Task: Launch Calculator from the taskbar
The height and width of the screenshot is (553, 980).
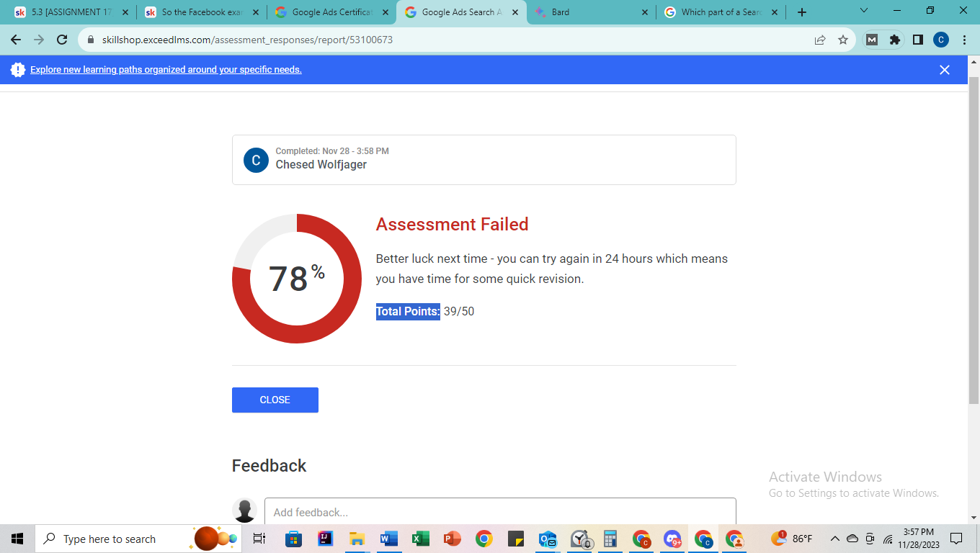Action: tap(610, 539)
